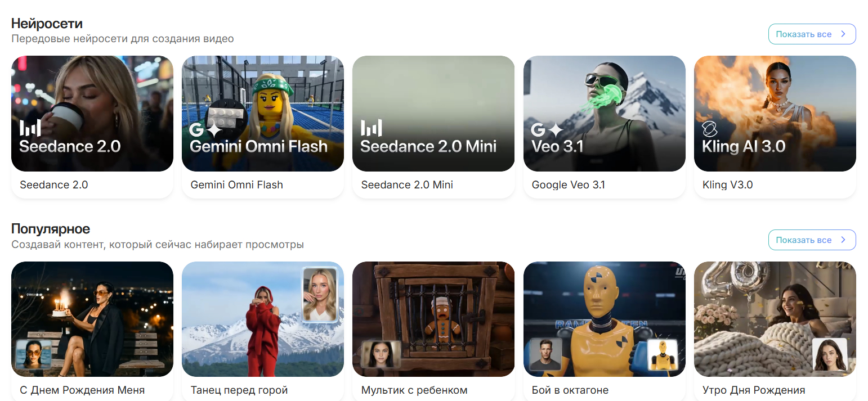Open the Seedance 2.0 Mini card image

(433, 114)
